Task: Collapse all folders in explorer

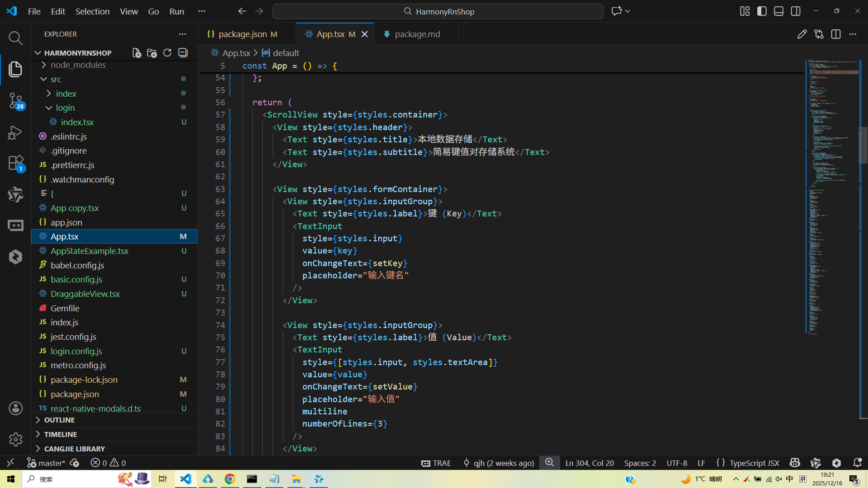Action: click(183, 53)
